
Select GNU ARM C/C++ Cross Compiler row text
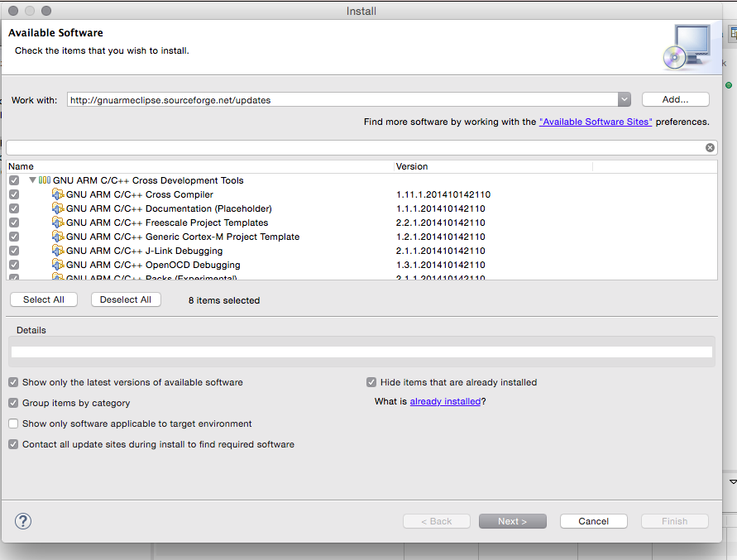(x=140, y=194)
